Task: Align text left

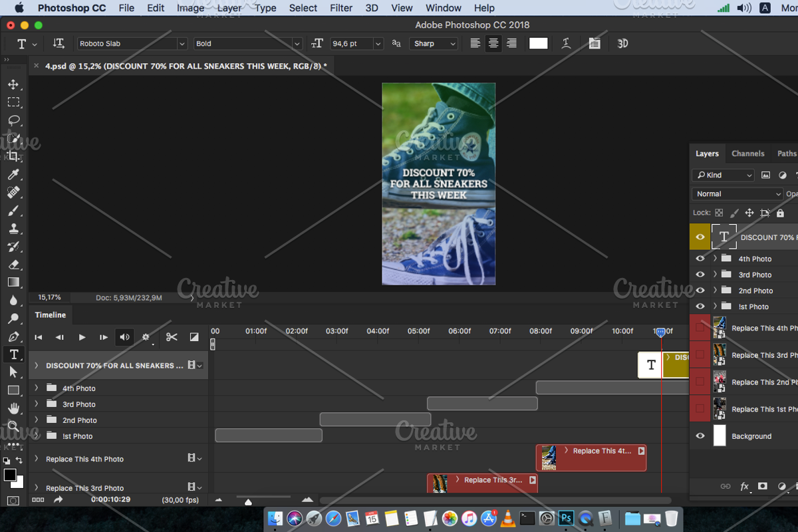Action: pyautogui.click(x=475, y=43)
